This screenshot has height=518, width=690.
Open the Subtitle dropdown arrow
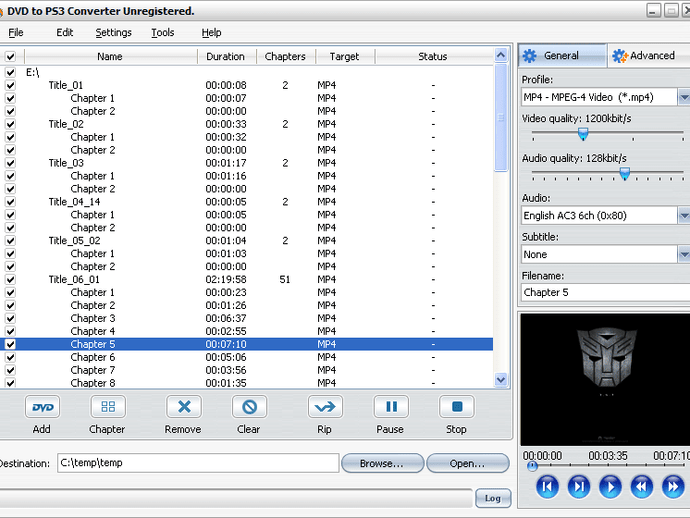click(x=683, y=254)
